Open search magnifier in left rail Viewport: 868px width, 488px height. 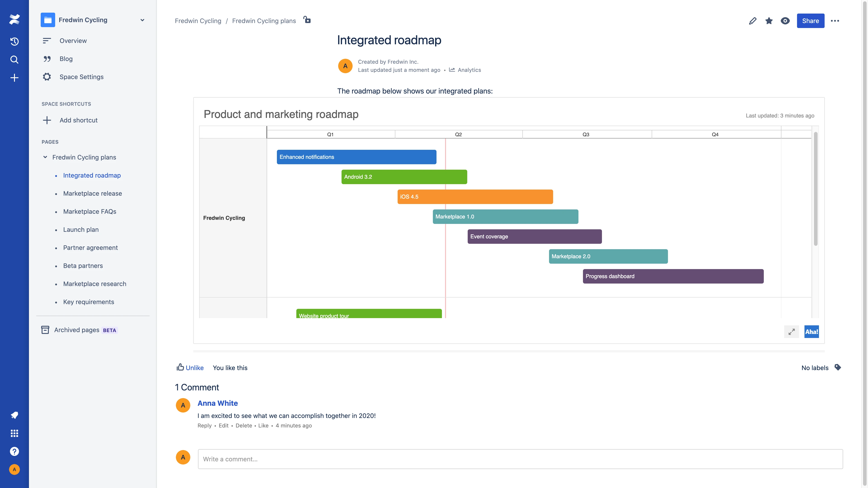14,60
